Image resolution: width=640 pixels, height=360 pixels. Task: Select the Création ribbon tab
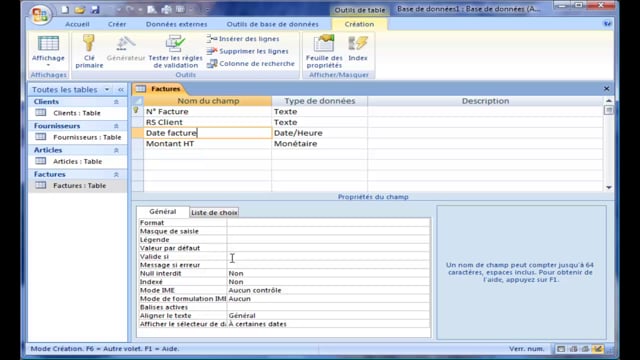(359, 24)
